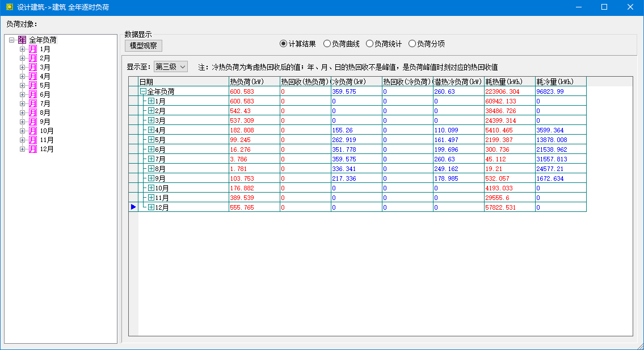The image size is (644, 350).
Task: Choose the 负荷分项 radio option
Action: [413, 44]
